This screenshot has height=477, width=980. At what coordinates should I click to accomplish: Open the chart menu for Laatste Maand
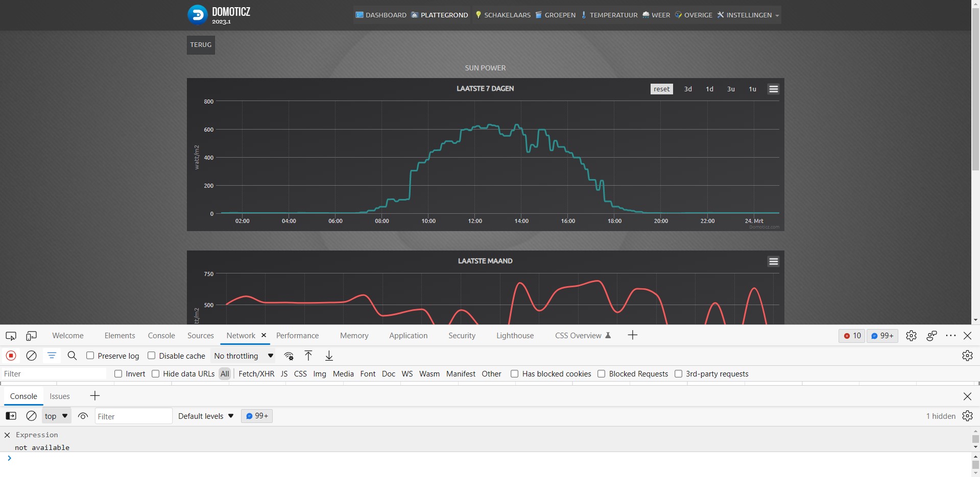[x=773, y=261]
